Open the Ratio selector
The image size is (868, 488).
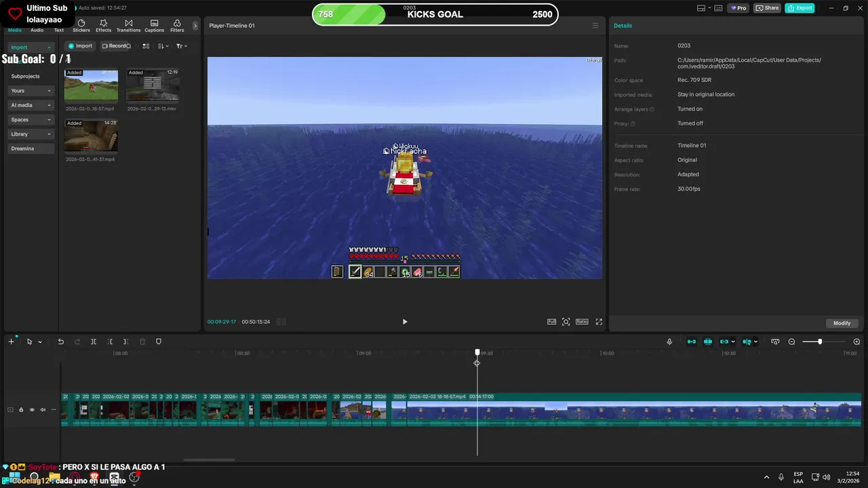click(x=582, y=322)
